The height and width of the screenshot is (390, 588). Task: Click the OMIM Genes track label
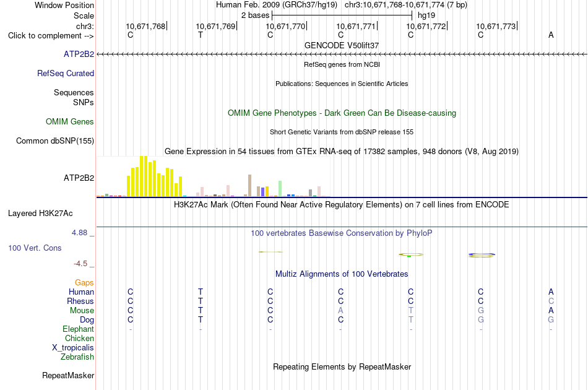70,121
